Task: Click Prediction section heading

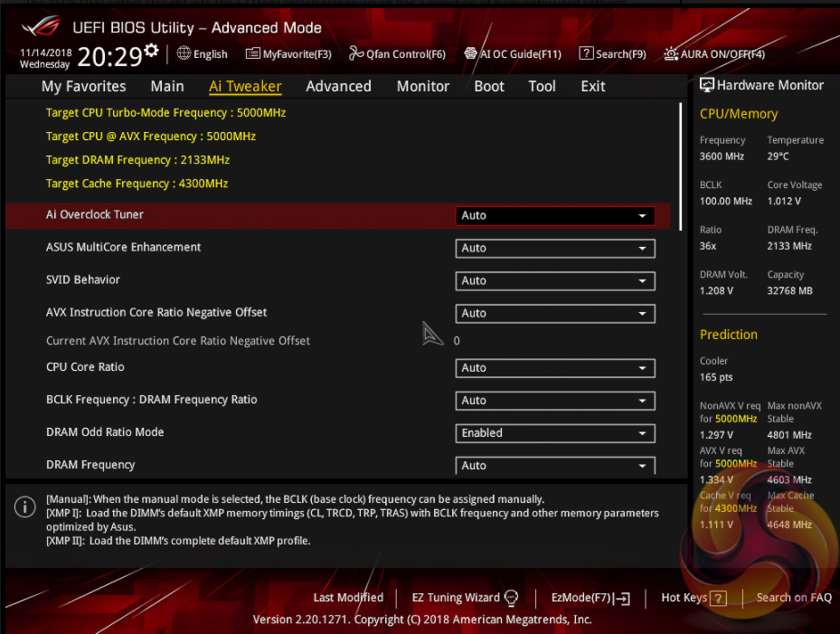Action: click(729, 335)
